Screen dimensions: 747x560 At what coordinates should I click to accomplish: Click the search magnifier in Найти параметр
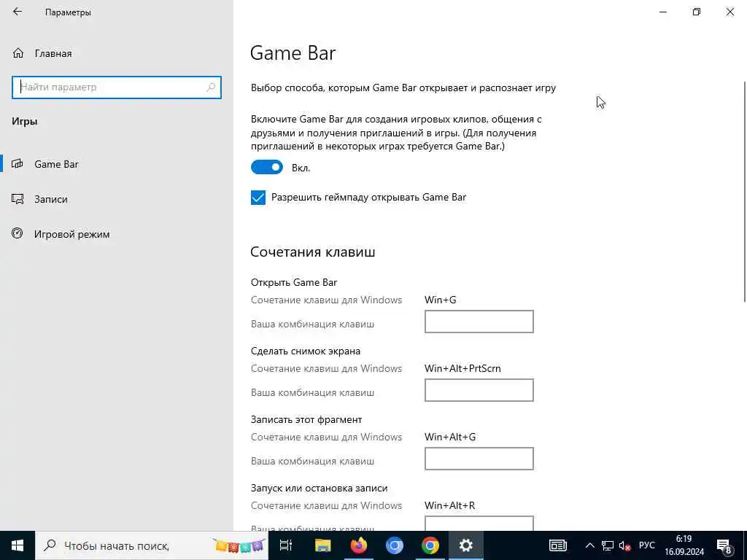click(211, 87)
